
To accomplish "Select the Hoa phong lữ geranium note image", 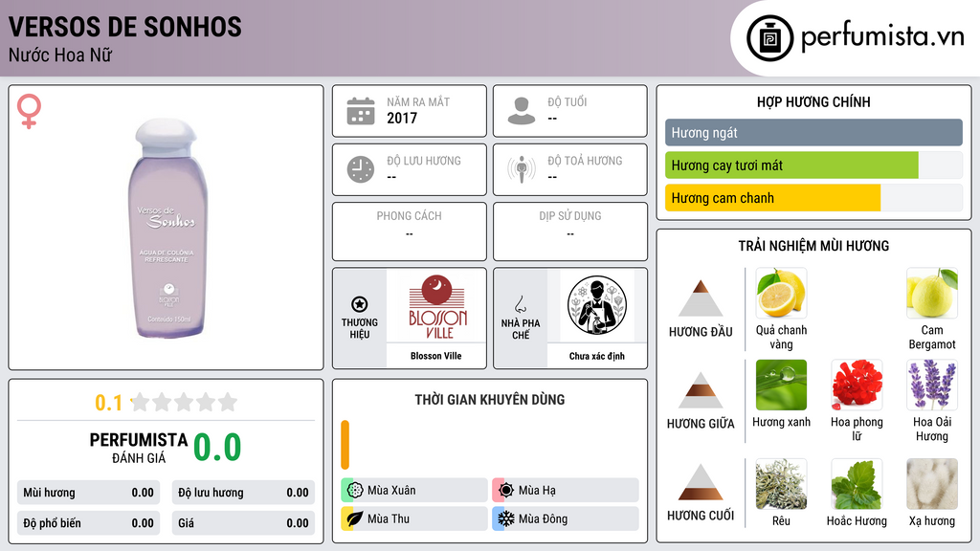I will (857, 385).
